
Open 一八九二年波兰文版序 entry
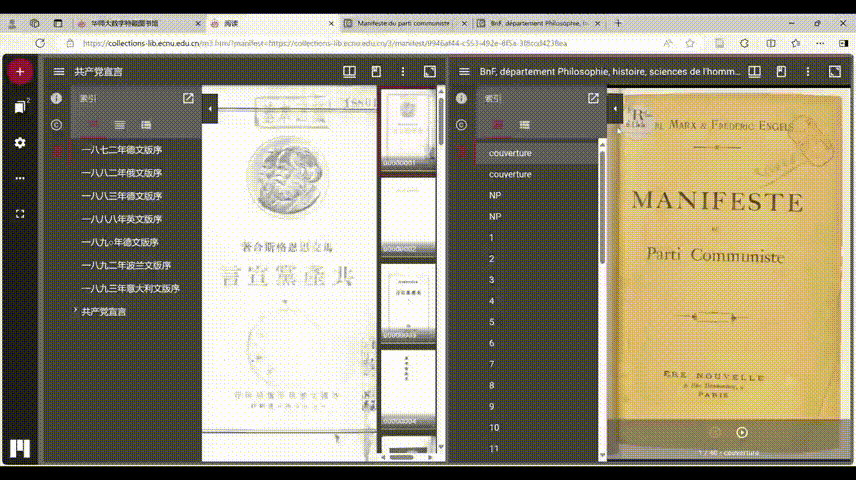[x=126, y=265]
